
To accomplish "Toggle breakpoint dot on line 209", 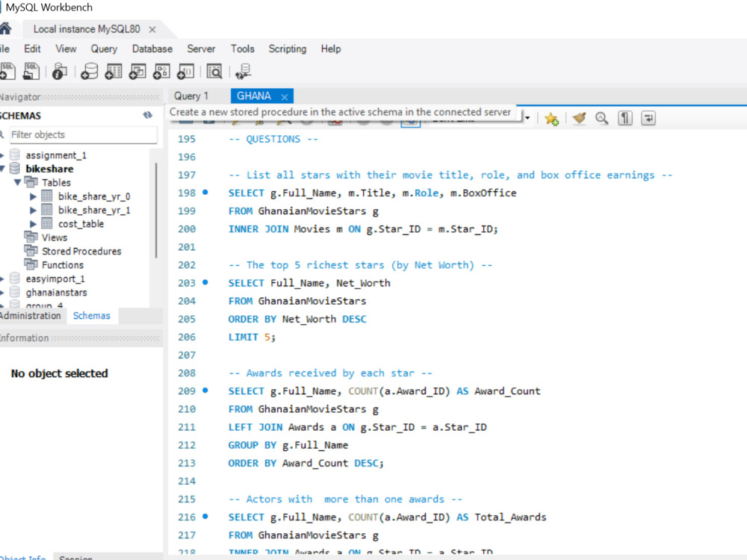I will (x=205, y=391).
